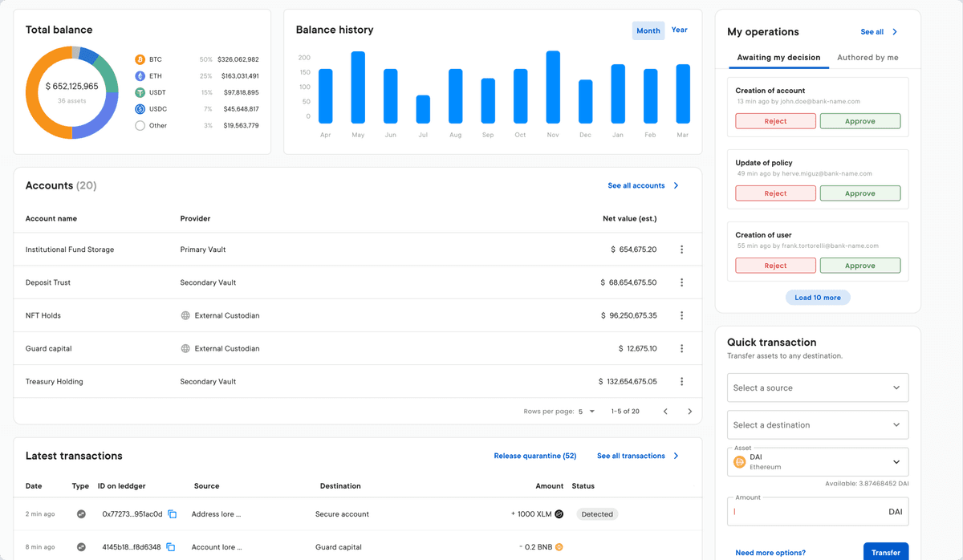Change rows per page dropdown
The width and height of the screenshot is (963, 560).
(586, 412)
